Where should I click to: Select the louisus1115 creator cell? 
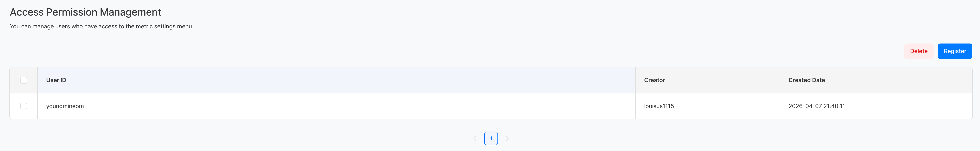click(x=659, y=106)
